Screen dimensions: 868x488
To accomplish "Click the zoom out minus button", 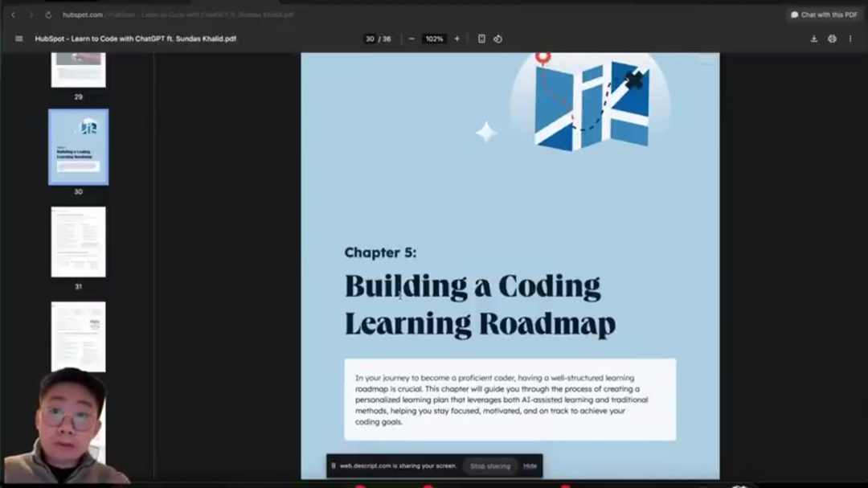I will tap(411, 39).
